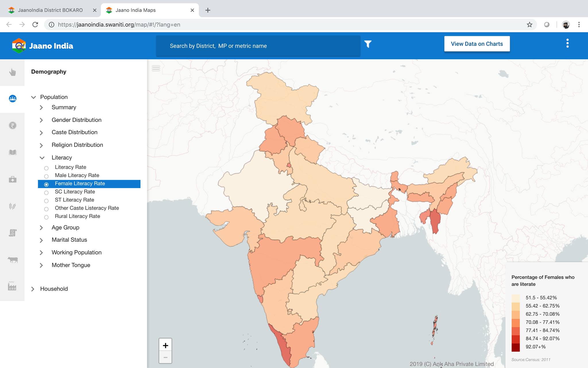Collapse the Literacy section chevron
Image resolution: width=588 pixels, height=368 pixels.
tap(42, 158)
